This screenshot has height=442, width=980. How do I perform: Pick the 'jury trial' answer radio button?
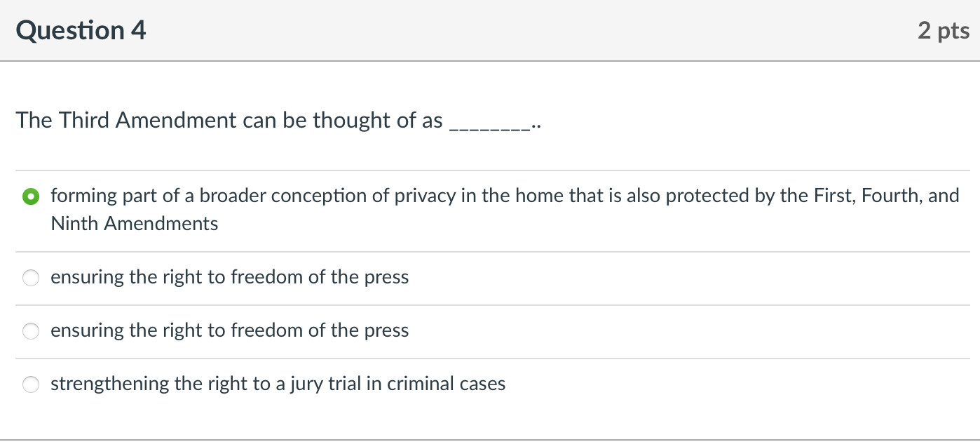tap(31, 384)
